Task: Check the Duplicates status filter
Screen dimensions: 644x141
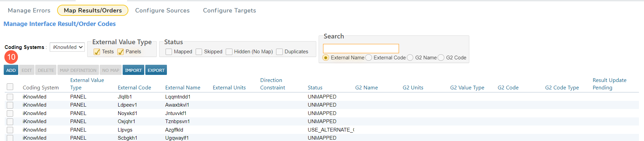Action: point(279,52)
